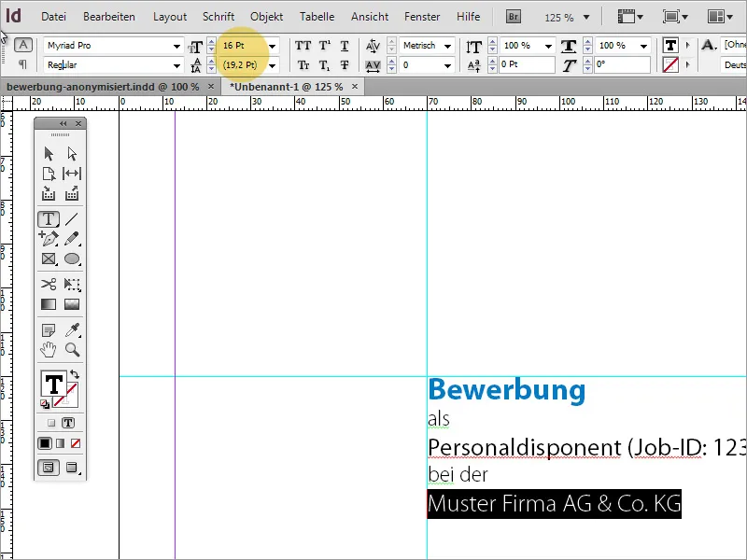Select the Hand tool
This screenshot has width=747, height=560.
point(49,349)
